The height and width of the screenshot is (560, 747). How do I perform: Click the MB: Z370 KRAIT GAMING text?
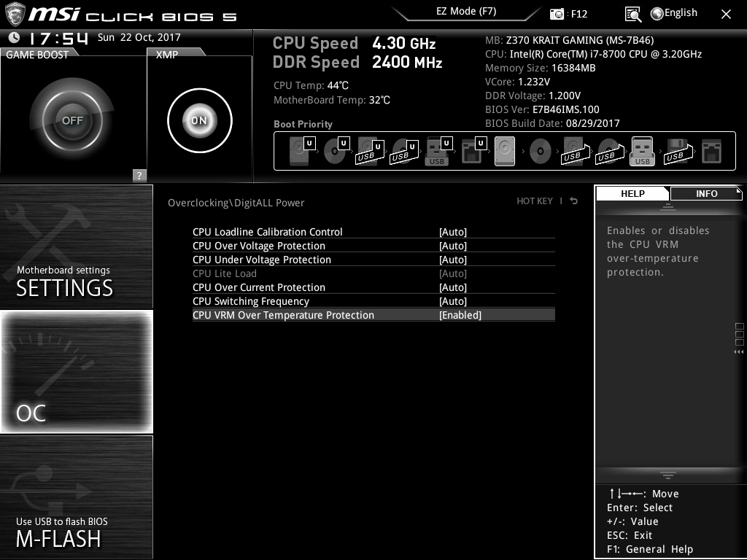pyautogui.click(x=569, y=41)
